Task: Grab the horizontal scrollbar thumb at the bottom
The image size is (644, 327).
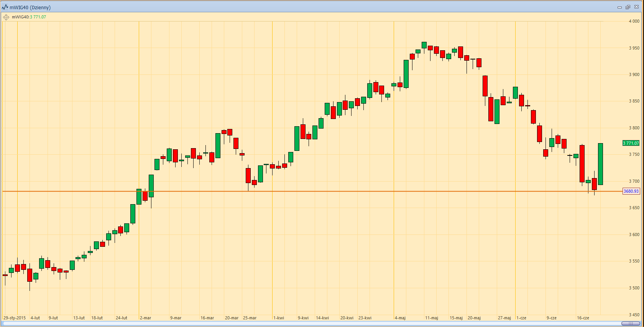Action: pyautogui.click(x=631, y=324)
